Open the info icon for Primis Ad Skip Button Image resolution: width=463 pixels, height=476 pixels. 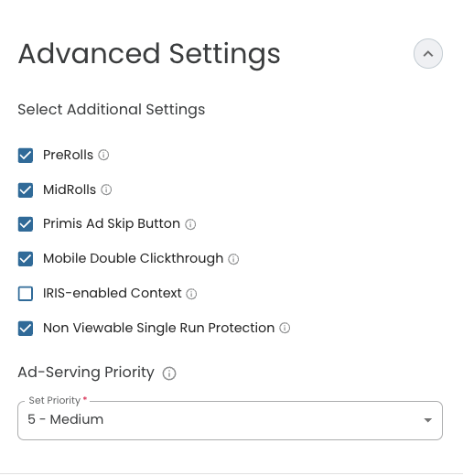[x=190, y=224]
